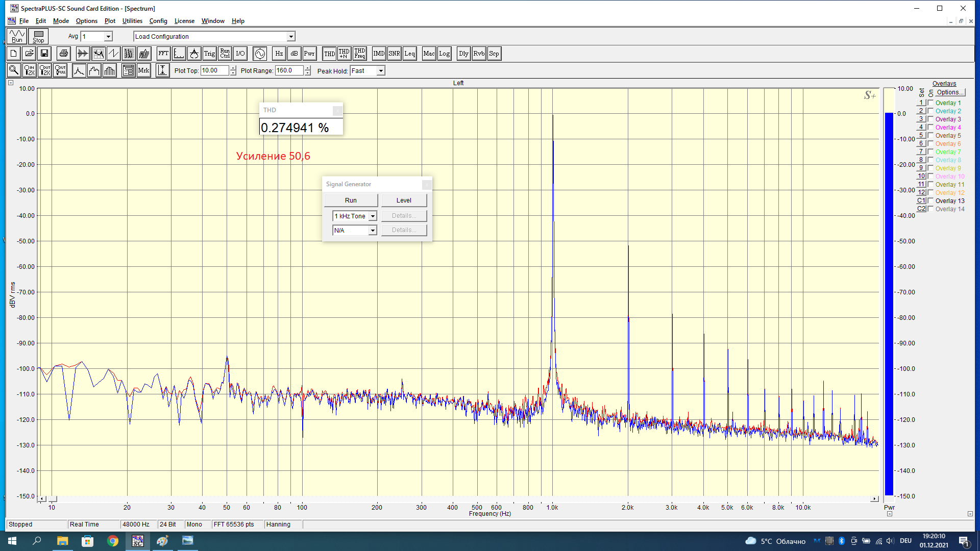Click the overlays Options button
Viewport: 980px width, 551px height.
pyautogui.click(x=950, y=92)
